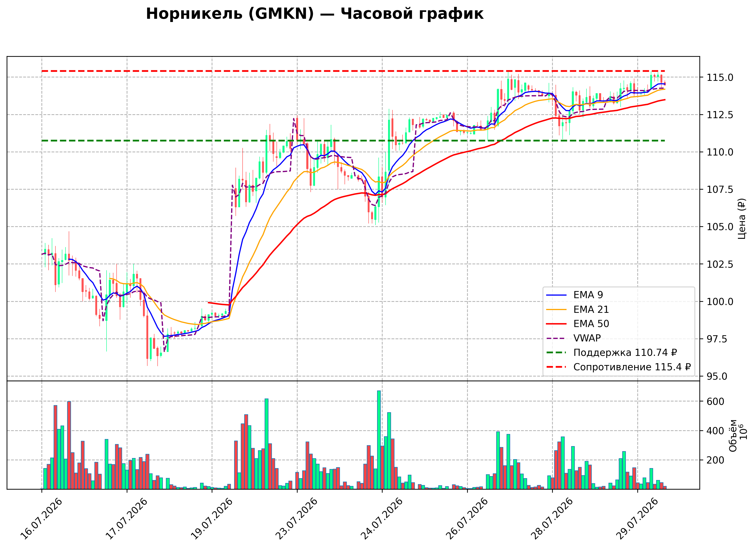The image size is (756, 548).
Task: Click the orange EMA 21 legend line sample
Action: coord(556,309)
